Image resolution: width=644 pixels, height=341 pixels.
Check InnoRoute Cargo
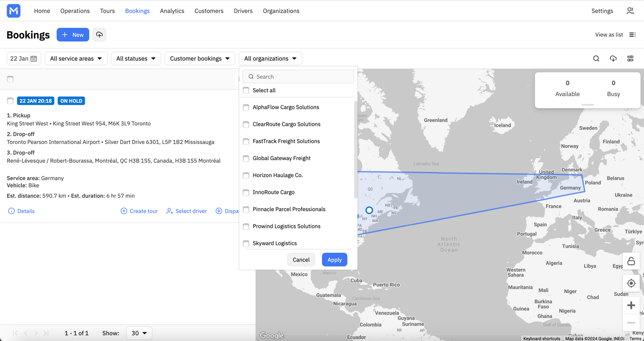click(246, 192)
